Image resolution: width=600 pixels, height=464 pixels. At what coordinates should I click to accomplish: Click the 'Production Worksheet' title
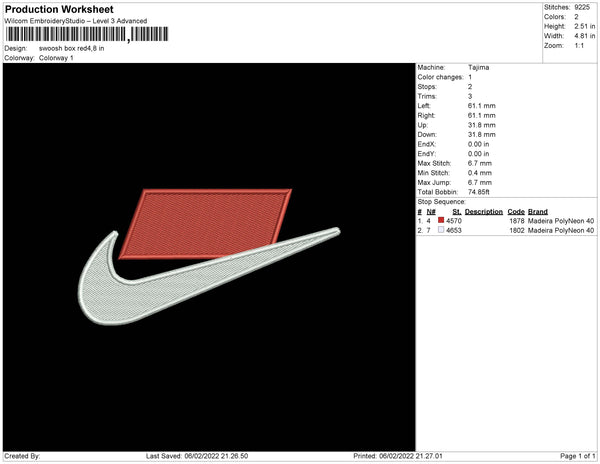pos(59,10)
